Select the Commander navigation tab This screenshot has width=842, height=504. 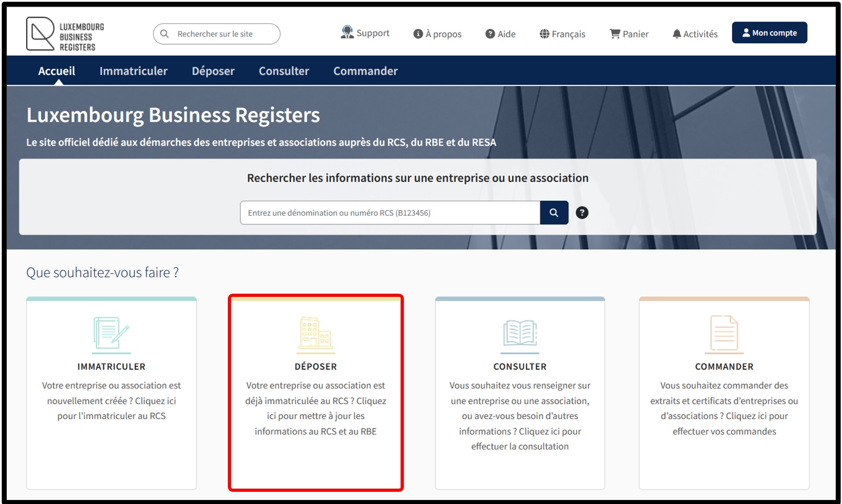point(365,71)
